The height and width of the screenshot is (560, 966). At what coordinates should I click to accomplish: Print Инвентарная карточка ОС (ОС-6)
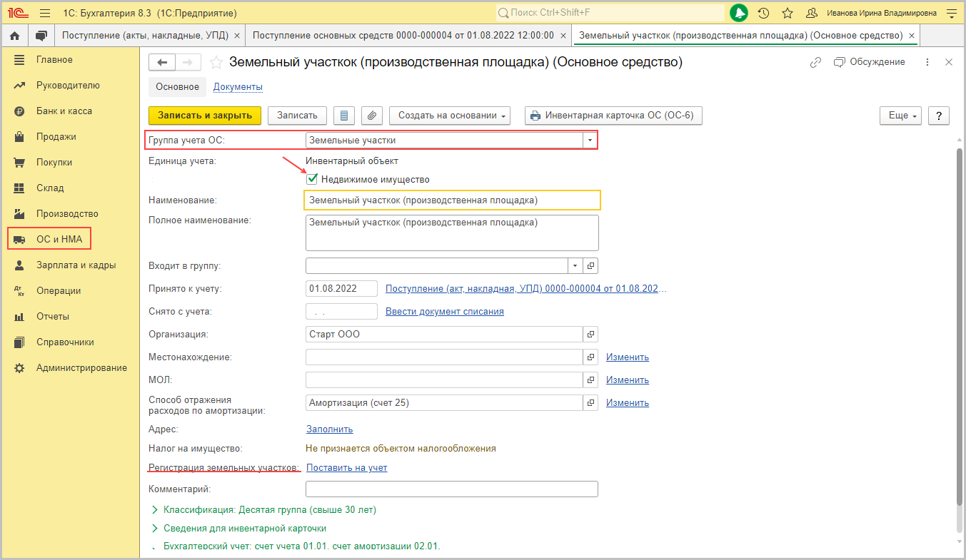tap(613, 116)
